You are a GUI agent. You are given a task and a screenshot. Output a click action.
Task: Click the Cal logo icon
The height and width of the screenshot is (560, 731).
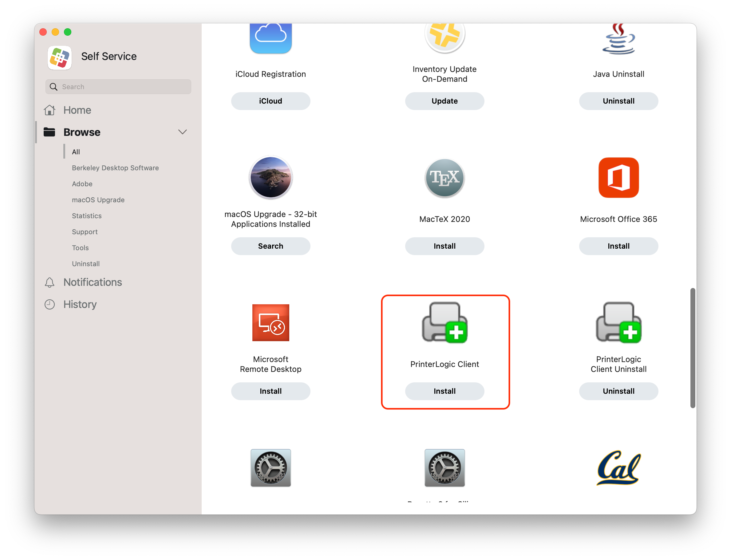618,468
